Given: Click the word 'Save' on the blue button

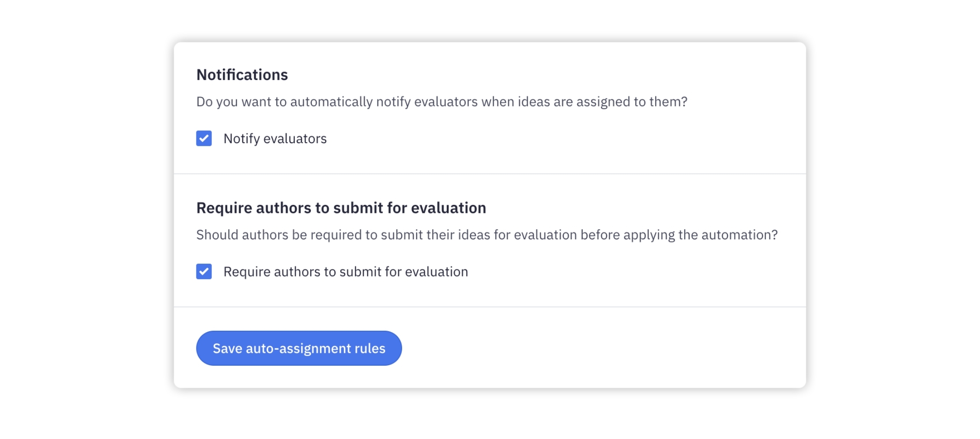Looking at the screenshot, I should 227,348.
